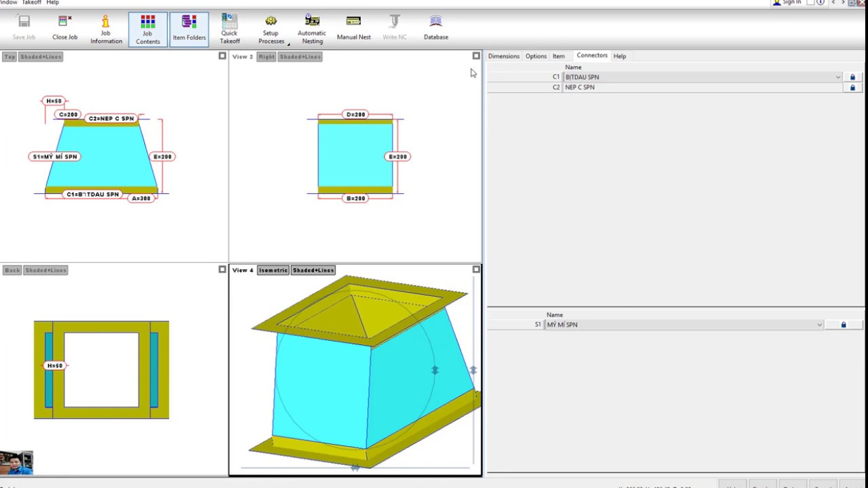Open the Help menu in menu bar
This screenshot has height=488, width=868.
pyautogui.click(x=52, y=3)
